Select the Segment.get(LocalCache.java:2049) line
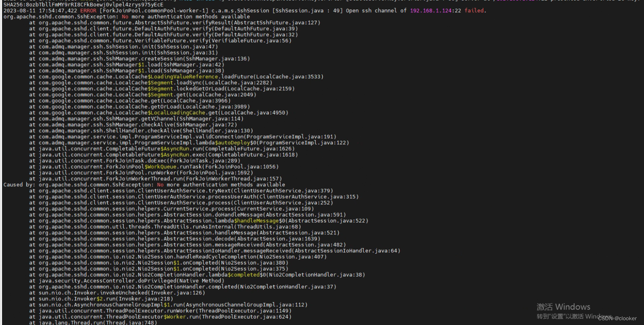This screenshot has width=644, height=325. [143, 95]
